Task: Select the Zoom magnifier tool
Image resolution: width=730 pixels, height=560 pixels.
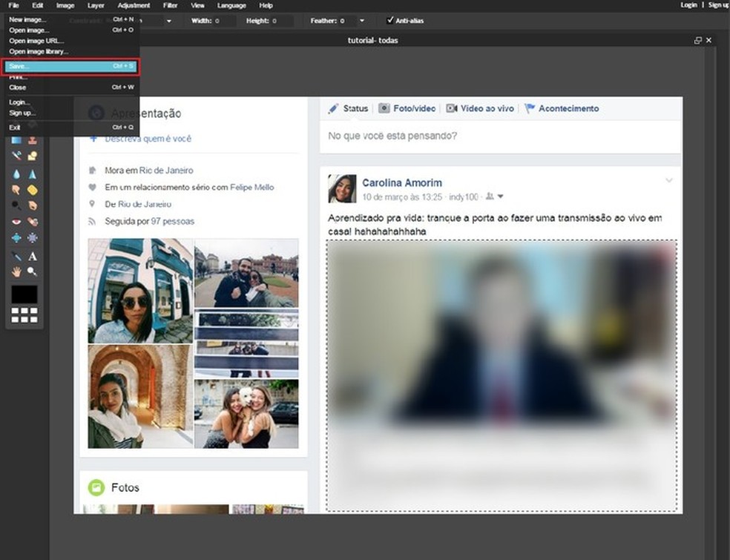Action: pyautogui.click(x=33, y=271)
